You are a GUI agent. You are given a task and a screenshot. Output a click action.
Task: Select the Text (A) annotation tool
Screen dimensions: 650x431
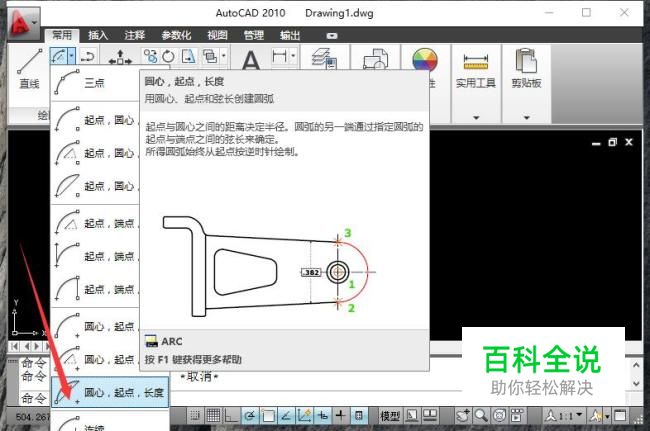point(251,60)
